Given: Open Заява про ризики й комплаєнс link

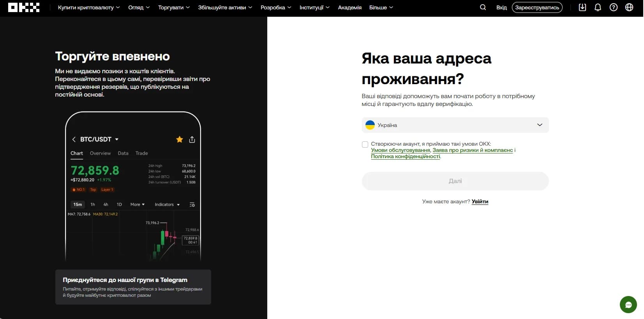Looking at the screenshot, I should tap(473, 150).
